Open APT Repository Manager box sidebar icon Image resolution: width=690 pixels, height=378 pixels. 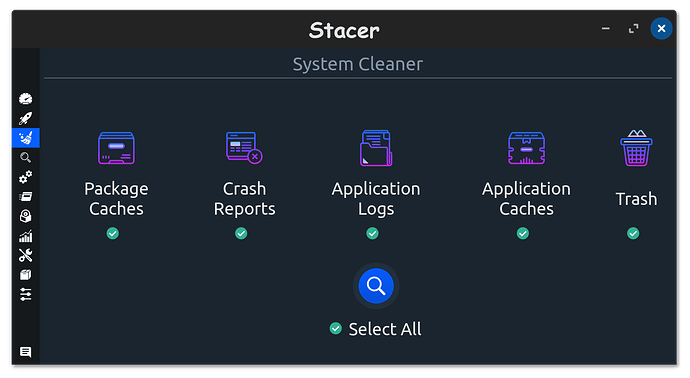point(26,275)
